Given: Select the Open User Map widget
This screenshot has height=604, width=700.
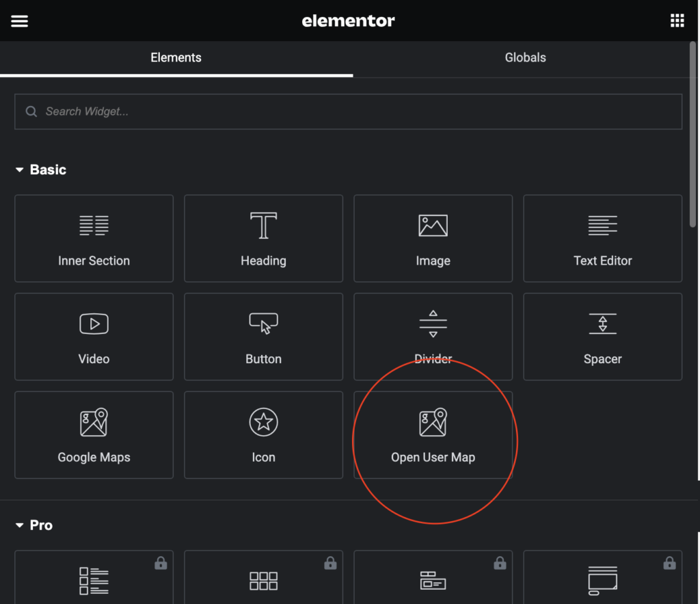Looking at the screenshot, I should 433,434.
